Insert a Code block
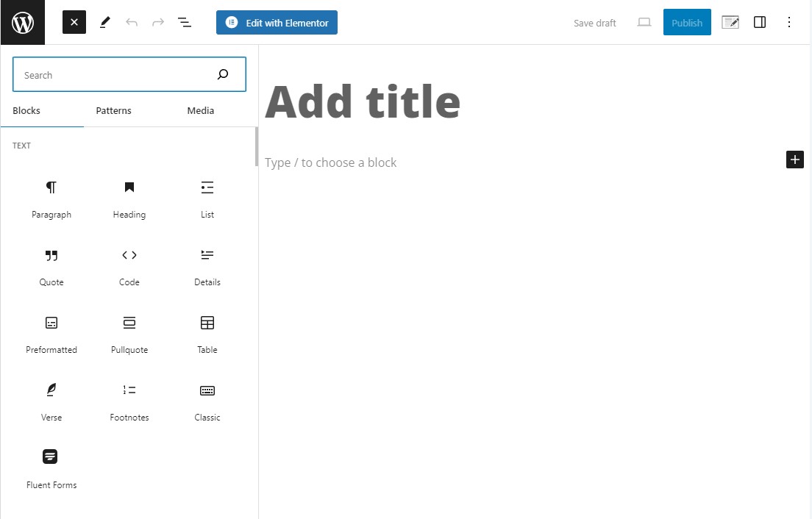Image resolution: width=812 pixels, height=519 pixels. click(x=129, y=268)
